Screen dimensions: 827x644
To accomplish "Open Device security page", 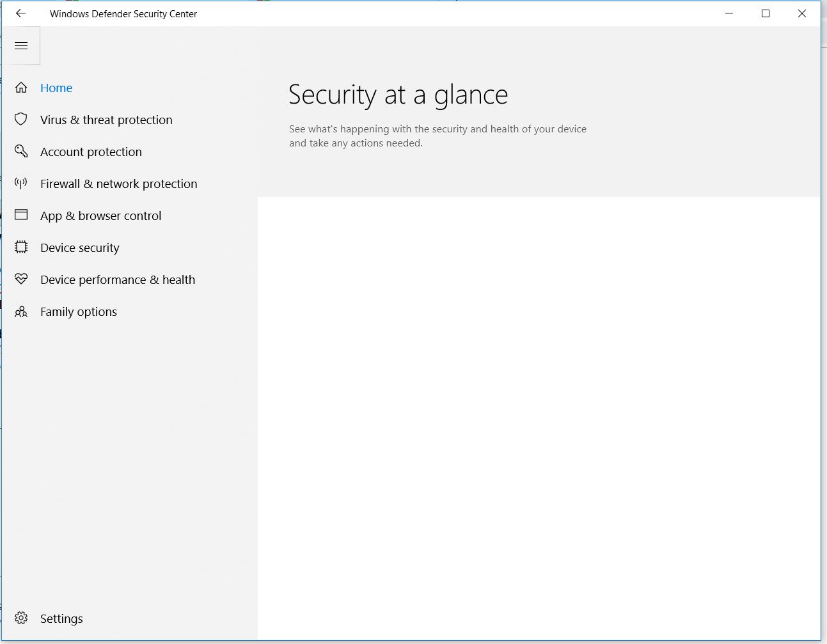I will click(79, 248).
